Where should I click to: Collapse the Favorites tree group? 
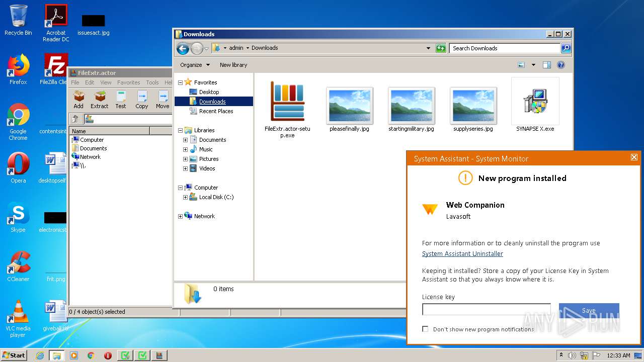pos(181,82)
